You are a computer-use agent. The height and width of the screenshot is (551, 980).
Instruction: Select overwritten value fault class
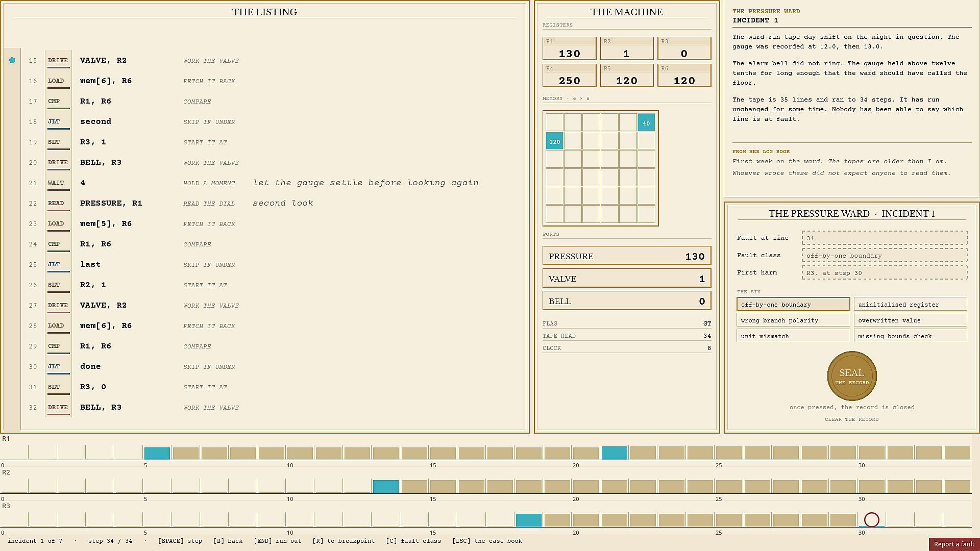click(x=910, y=320)
